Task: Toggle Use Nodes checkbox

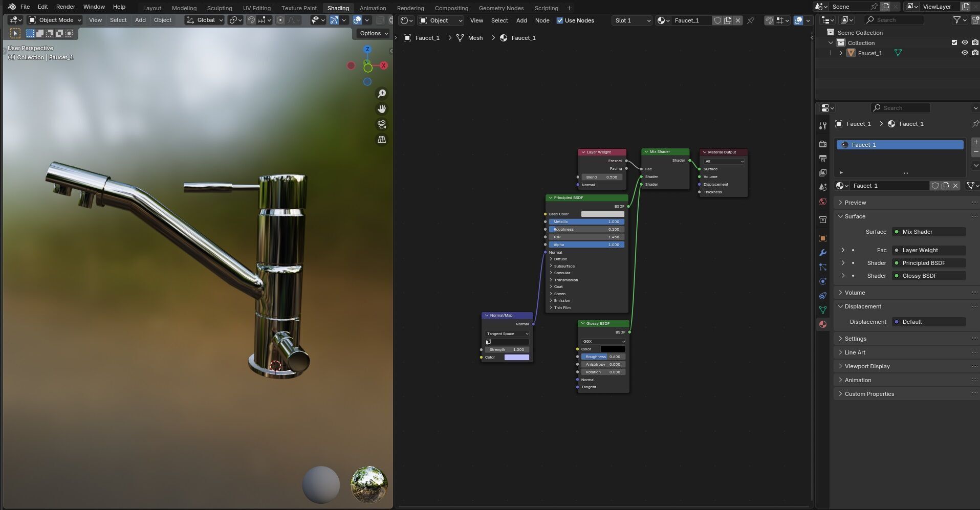Action: (x=560, y=20)
